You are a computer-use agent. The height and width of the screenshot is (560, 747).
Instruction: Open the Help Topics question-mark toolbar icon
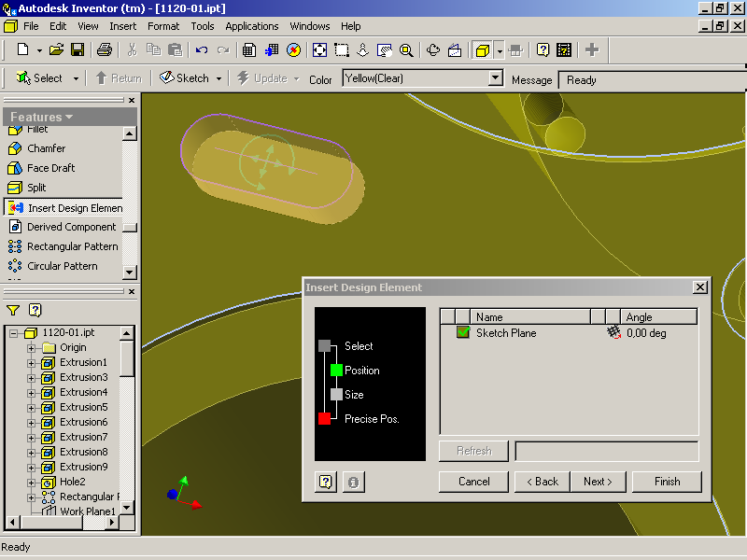pos(543,49)
